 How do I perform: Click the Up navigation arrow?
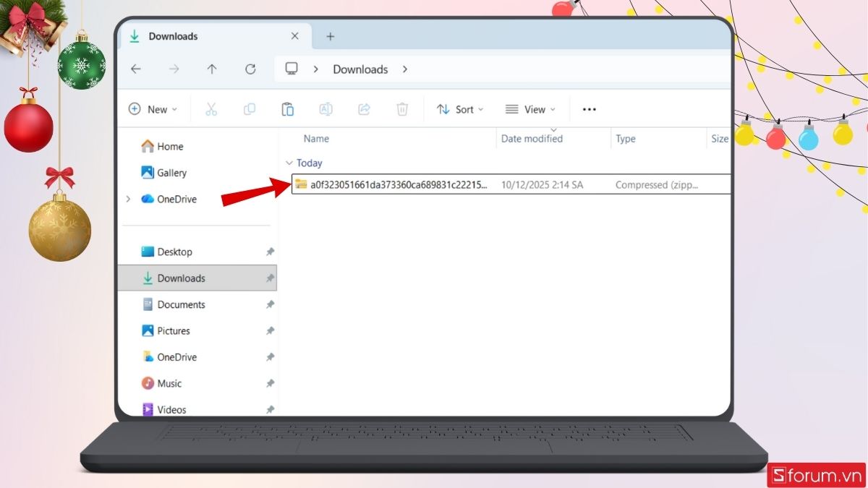212,69
